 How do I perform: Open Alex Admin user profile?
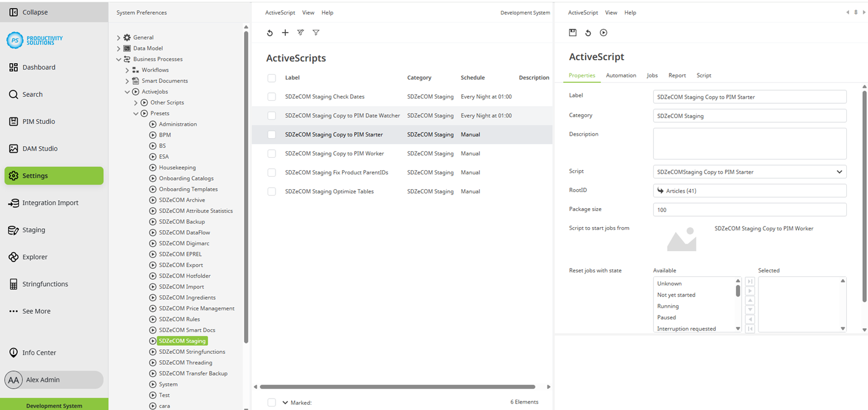pyautogui.click(x=54, y=380)
